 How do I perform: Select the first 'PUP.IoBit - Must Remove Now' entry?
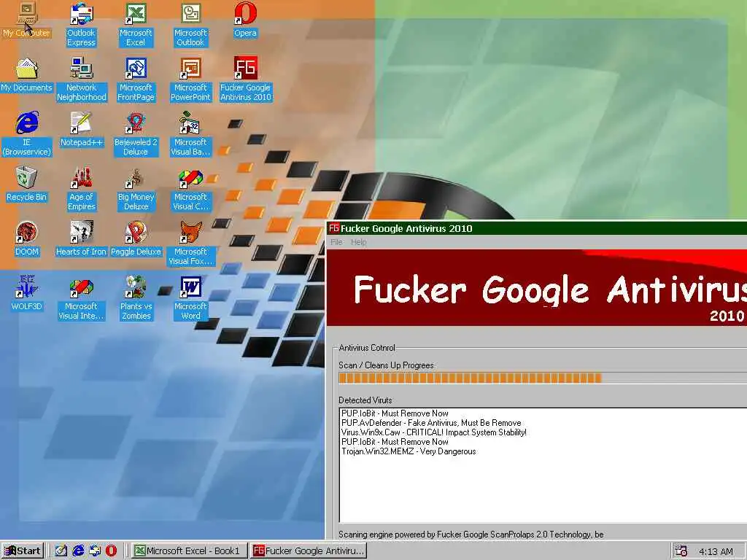395,413
